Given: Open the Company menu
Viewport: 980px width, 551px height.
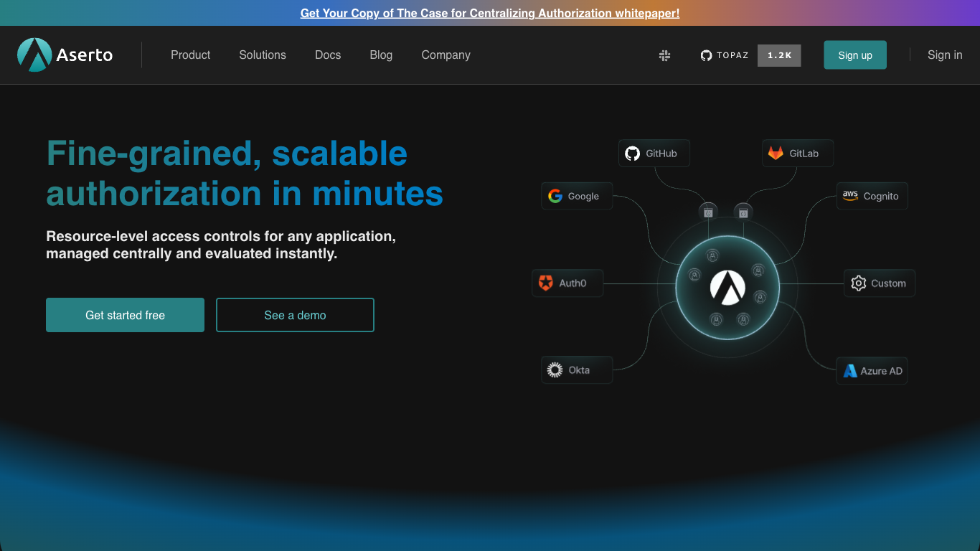Looking at the screenshot, I should (446, 55).
